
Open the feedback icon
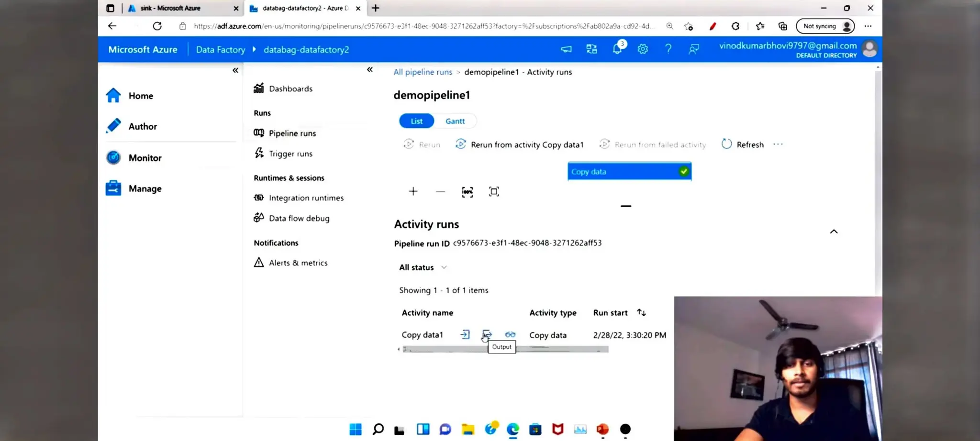(x=693, y=49)
